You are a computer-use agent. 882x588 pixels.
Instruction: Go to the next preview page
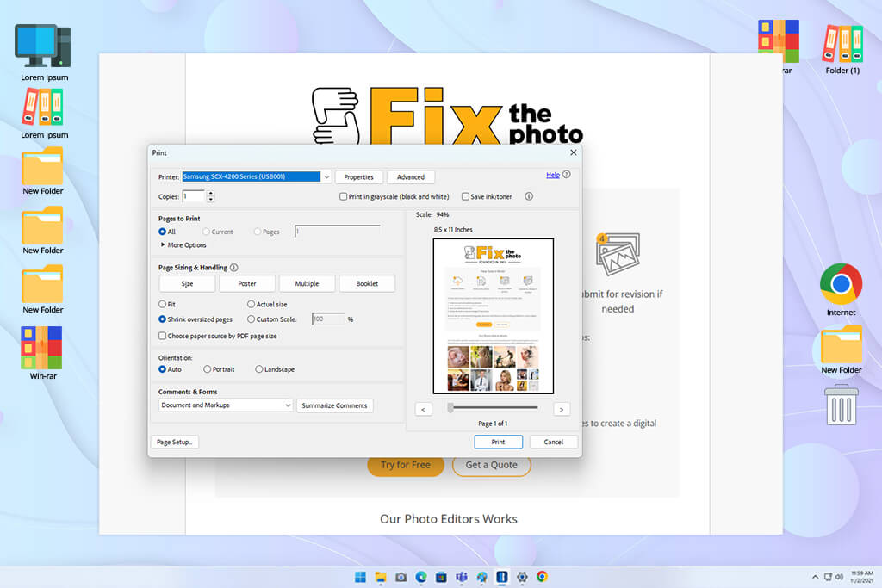click(562, 409)
